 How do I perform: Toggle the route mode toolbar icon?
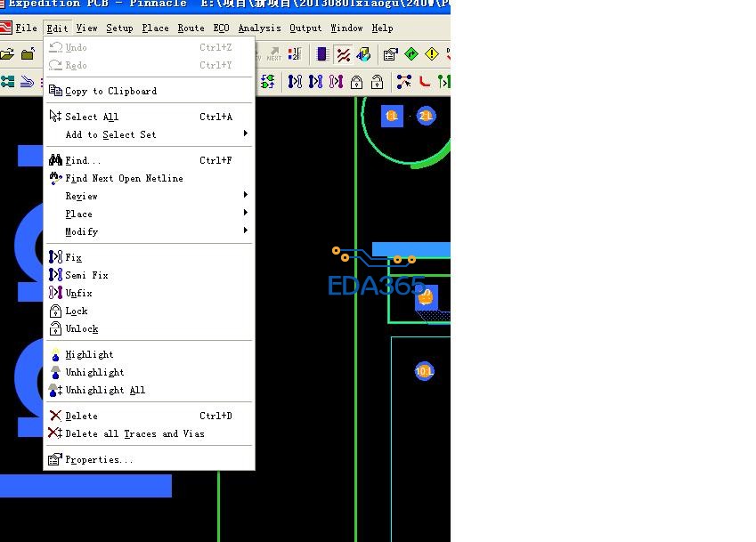click(x=344, y=54)
